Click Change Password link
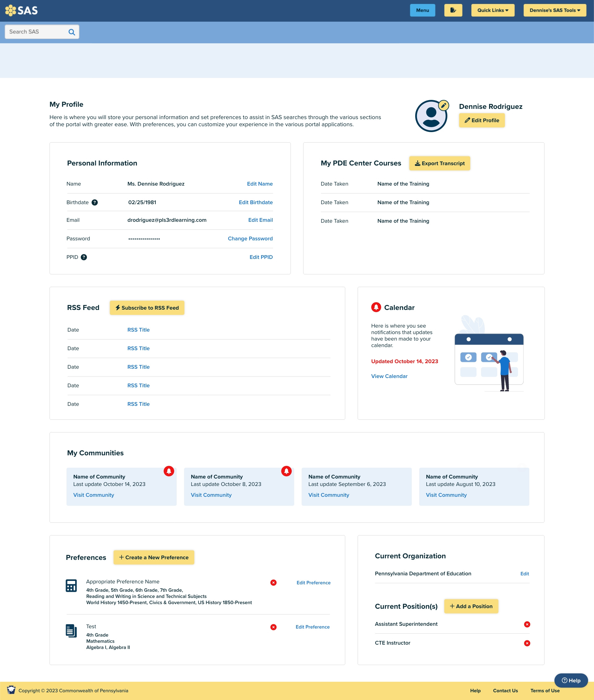Viewport: 594px width, 700px height. (250, 238)
